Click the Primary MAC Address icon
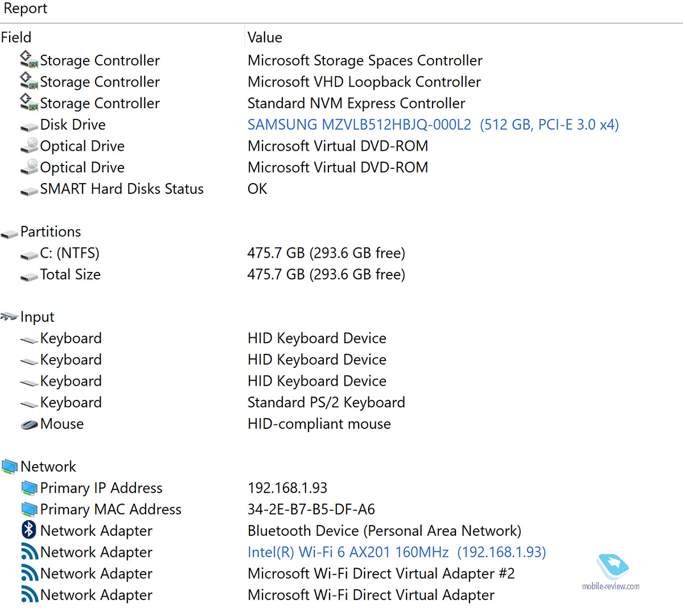The width and height of the screenshot is (683, 616). tap(29, 509)
